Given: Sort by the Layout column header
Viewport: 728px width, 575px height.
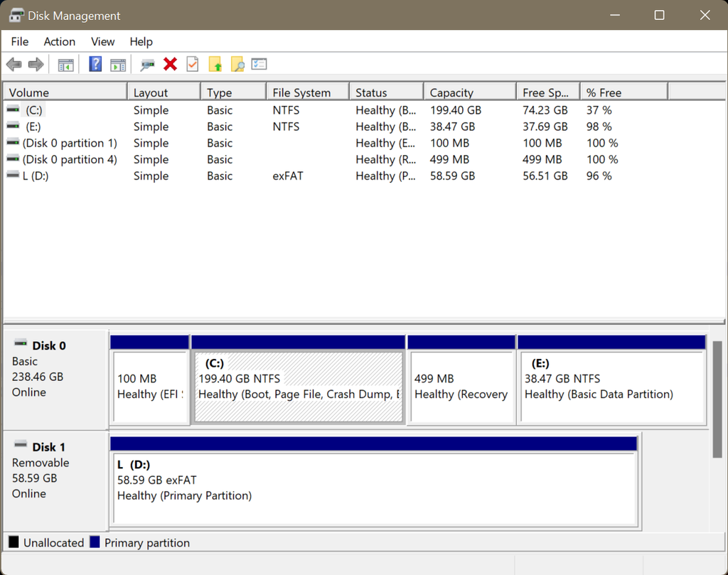Looking at the screenshot, I should pyautogui.click(x=164, y=92).
